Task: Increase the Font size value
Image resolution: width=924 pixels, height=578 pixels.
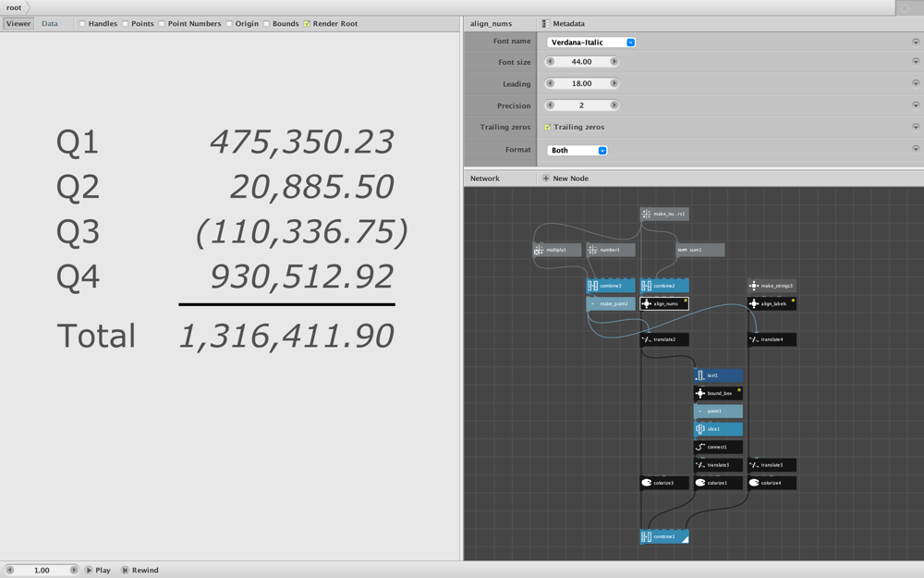Action: [614, 61]
